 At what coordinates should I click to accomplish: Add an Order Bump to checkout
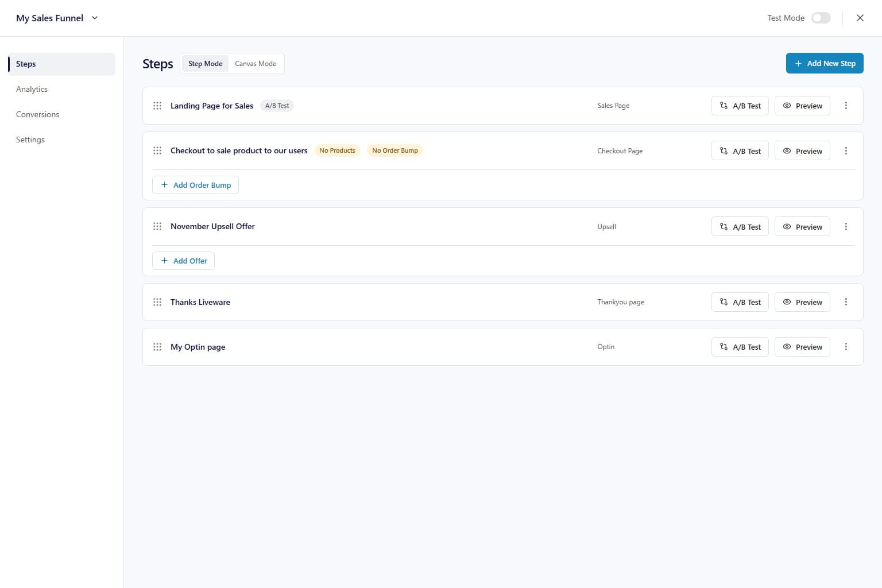195,185
